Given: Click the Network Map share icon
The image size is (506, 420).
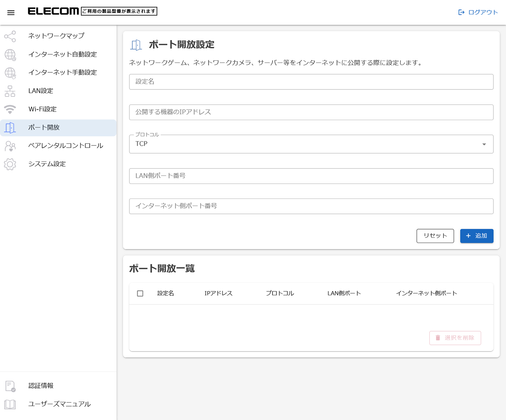Looking at the screenshot, I should coord(10,36).
